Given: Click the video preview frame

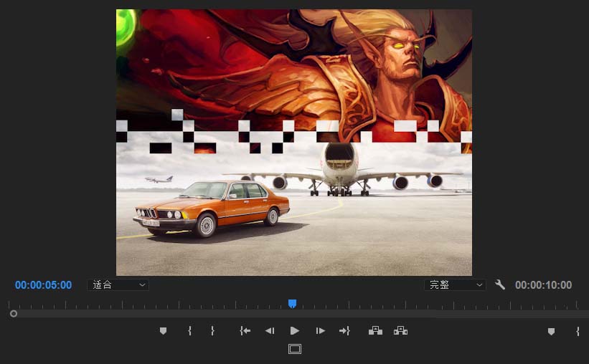Looking at the screenshot, I should (294, 143).
